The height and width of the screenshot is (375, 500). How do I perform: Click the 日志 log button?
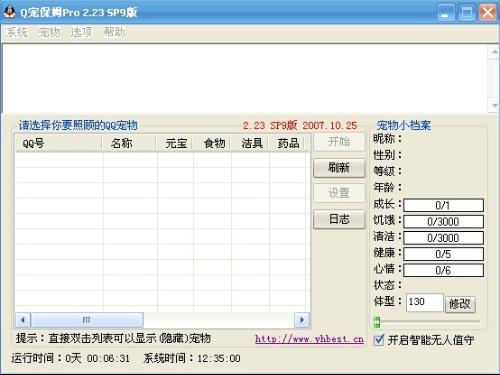[339, 219]
